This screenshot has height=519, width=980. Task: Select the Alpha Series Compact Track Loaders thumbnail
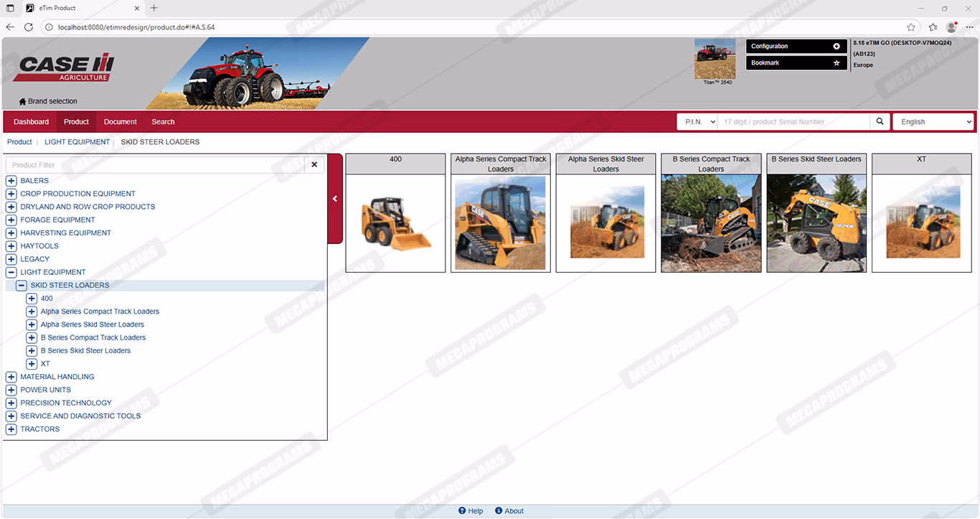pos(500,223)
